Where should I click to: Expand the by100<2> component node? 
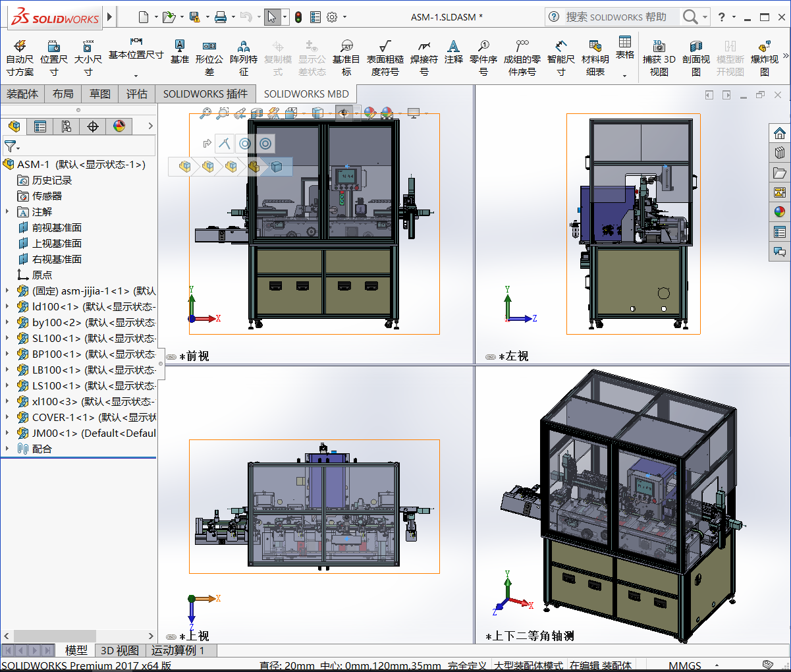[x=7, y=322]
